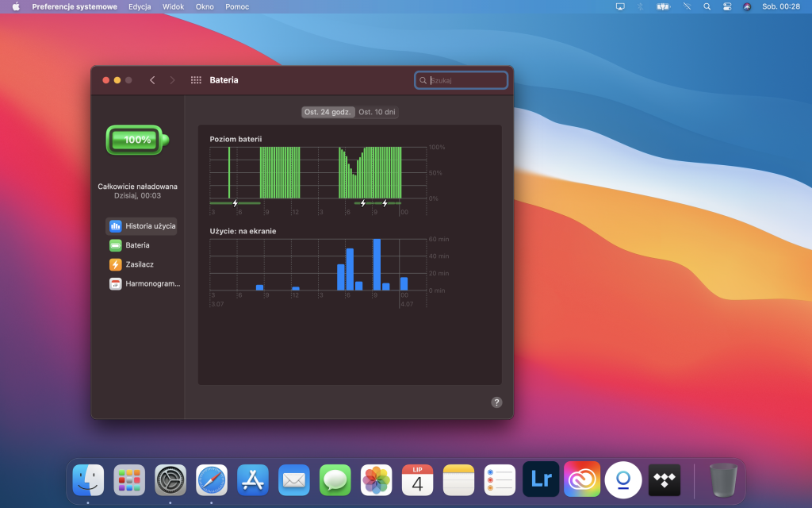Open Creative Cloud from the Dock

[x=581, y=480]
